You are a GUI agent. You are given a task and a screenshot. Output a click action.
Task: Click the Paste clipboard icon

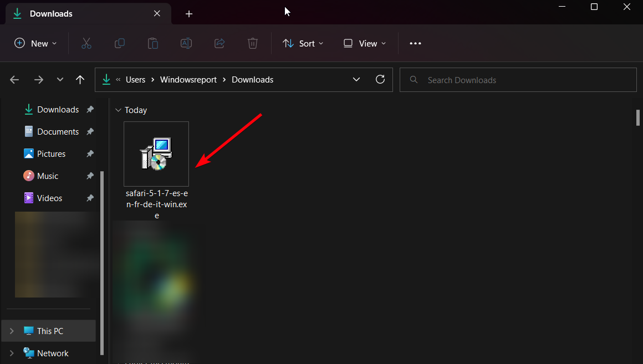(153, 43)
